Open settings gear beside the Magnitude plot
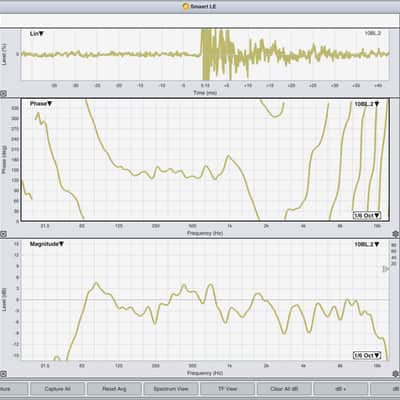The width and height of the screenshot is (400, 400). click(x=396, y=373)
